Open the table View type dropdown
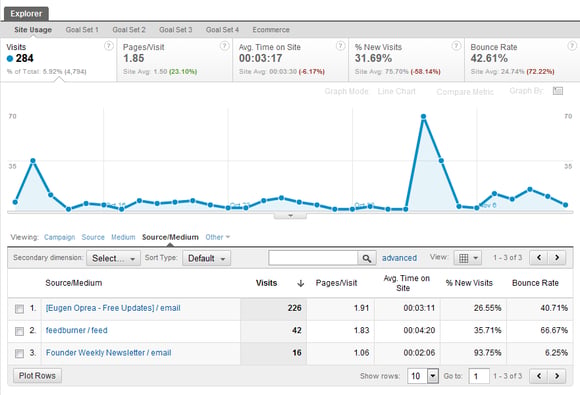The image size is (580, 395). tap(468, 258)
